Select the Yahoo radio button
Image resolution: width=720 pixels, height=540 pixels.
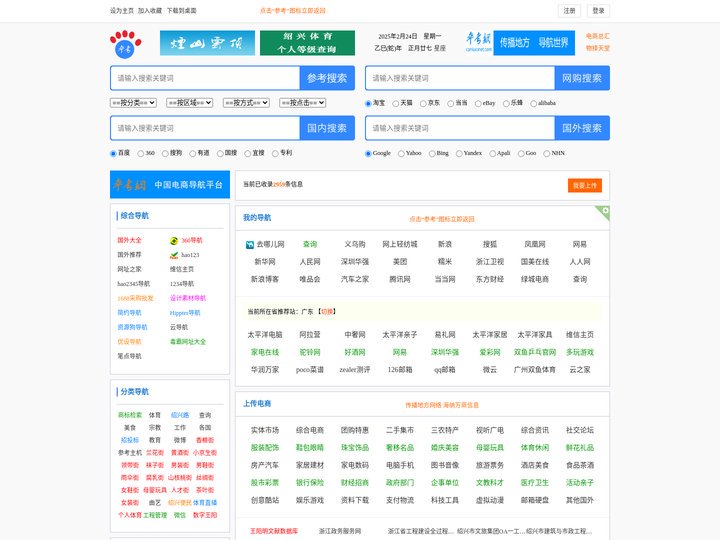[401, 154]
